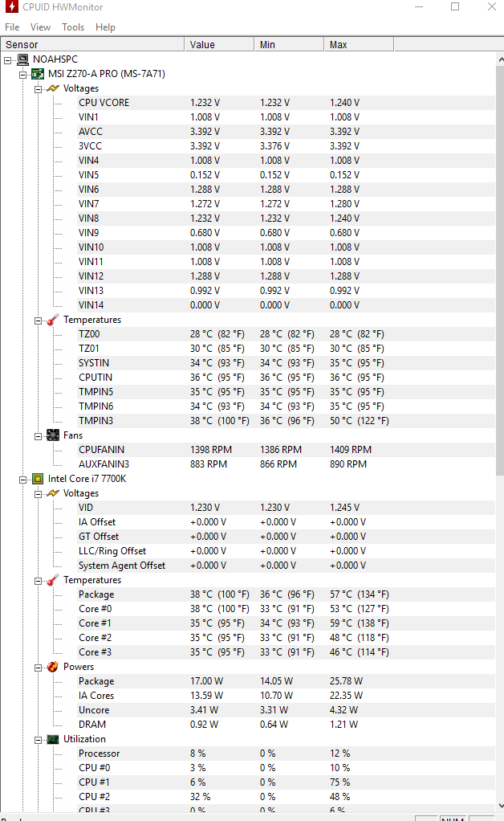Collapse the CPU Voltages group

pyautogui.click(x=38, y=494)
